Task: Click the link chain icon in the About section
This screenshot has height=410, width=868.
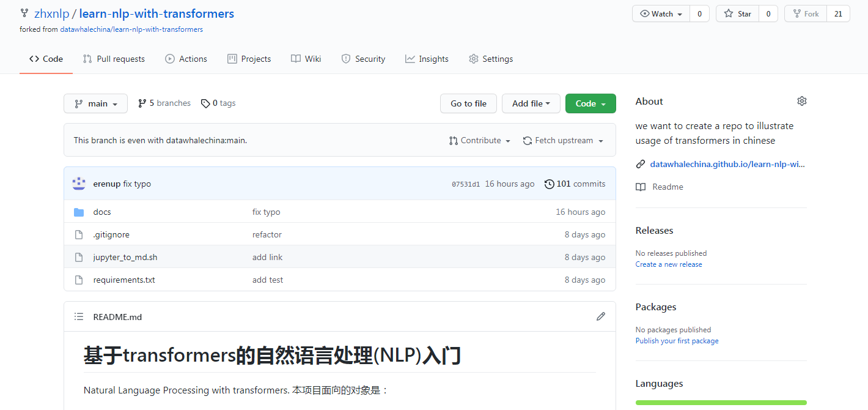Action: [640, 163]
